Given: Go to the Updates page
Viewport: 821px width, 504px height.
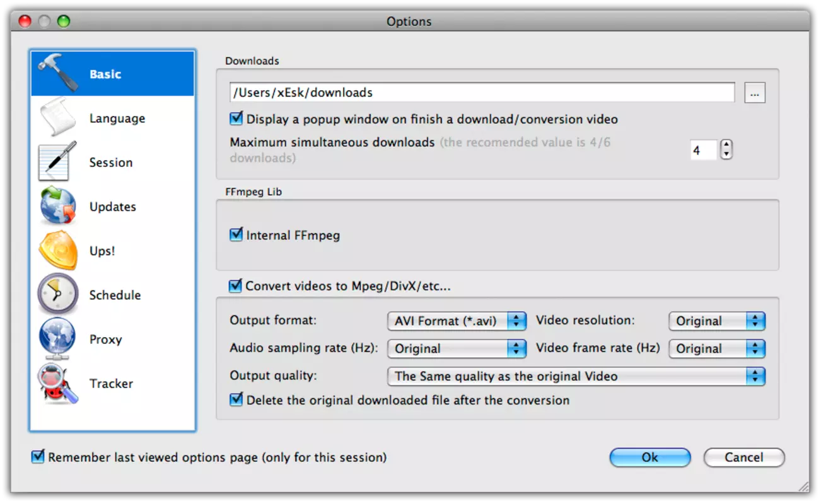Looking at the screenshot, I should pos(113,207).
